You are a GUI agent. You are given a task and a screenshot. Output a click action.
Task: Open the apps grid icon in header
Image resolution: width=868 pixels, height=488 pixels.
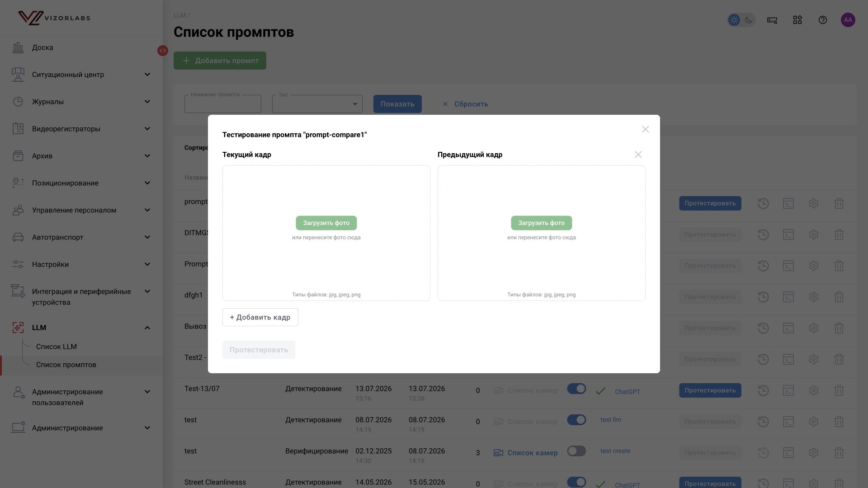click(797, 20)
